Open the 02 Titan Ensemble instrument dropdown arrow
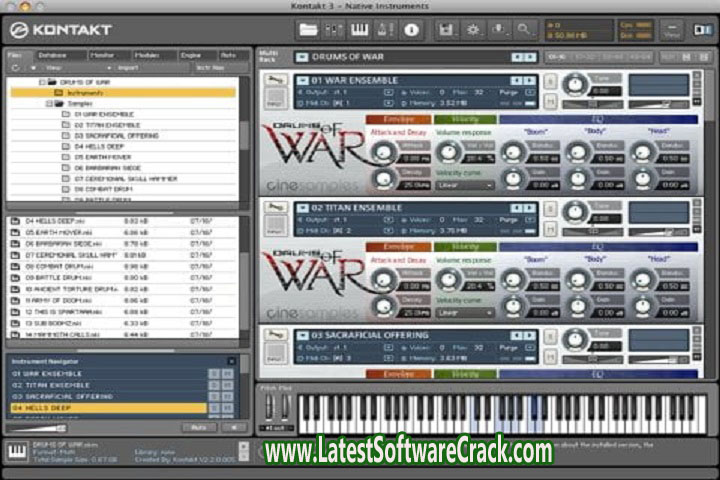The height and width of the screenshot is (480, 720). click(x=302, y=208)
